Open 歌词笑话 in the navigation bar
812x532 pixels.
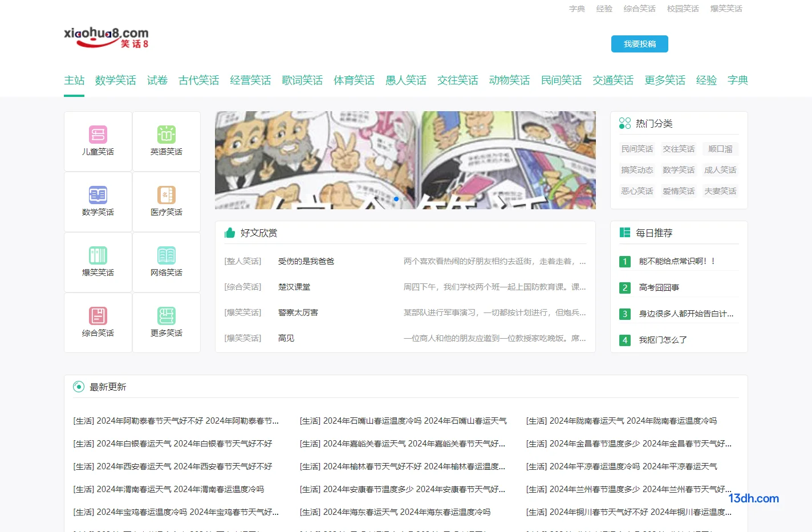click(302, 80)
